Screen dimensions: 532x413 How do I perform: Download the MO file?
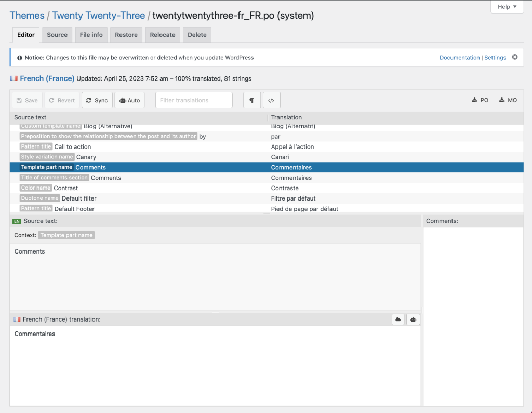[508, 100]
